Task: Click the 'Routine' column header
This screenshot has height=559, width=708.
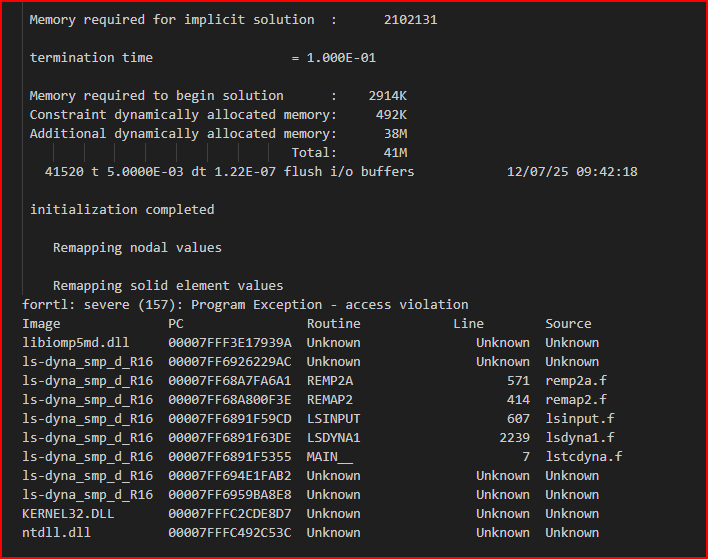Action: click(333, 323)
